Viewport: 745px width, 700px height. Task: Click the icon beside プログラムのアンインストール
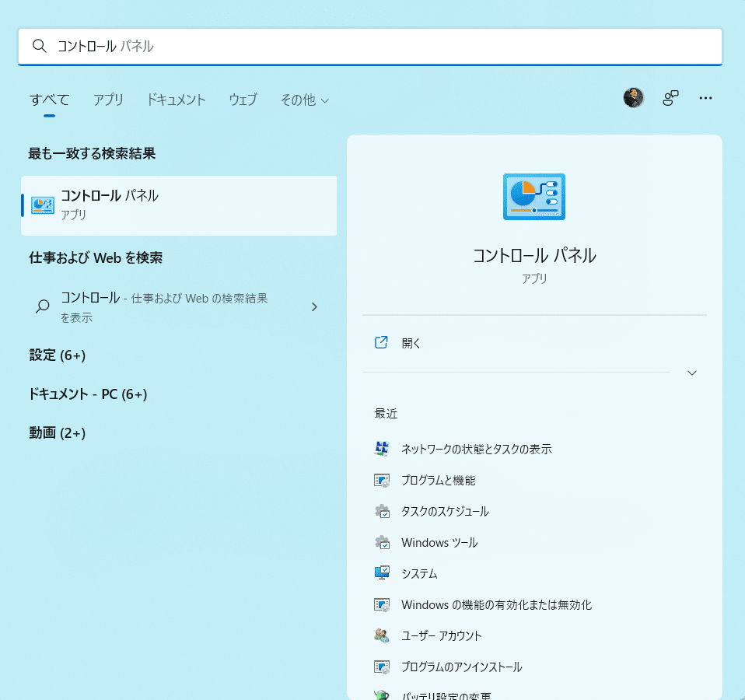[382, 667]
